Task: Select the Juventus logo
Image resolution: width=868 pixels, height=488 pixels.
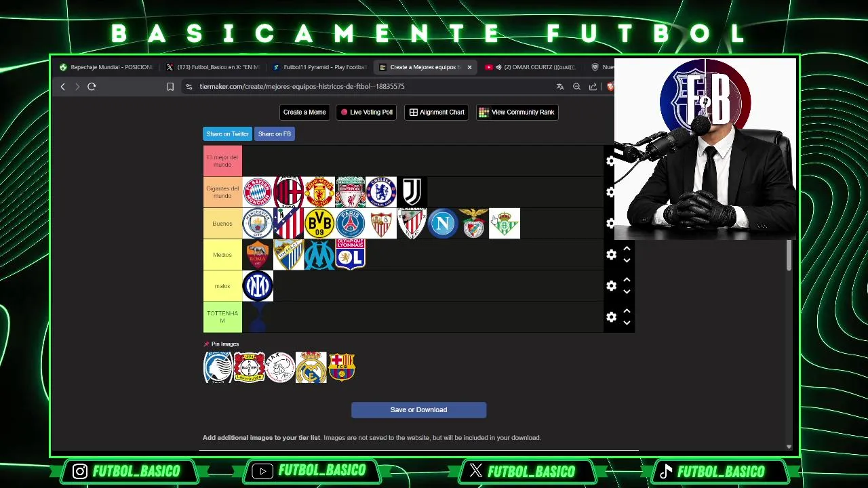Action: point(412,192)
